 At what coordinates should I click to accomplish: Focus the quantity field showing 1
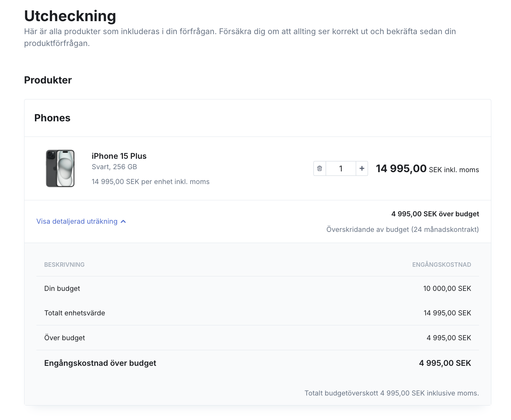tap(341, 168)
